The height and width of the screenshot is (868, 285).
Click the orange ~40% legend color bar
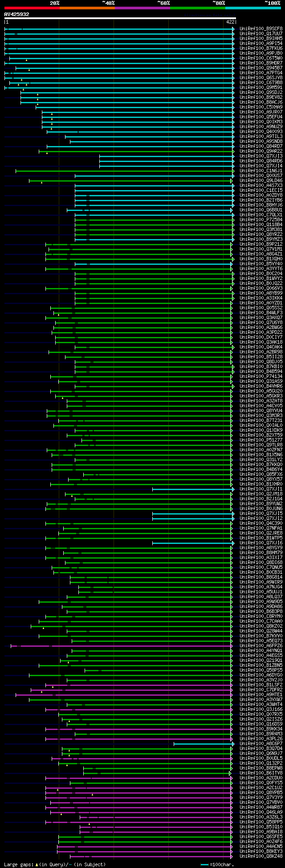point(87,8)
